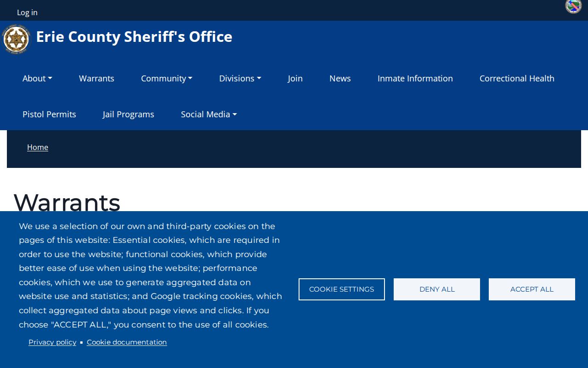
Task: Open the Privacy policy link
Action: pos(52,342)
